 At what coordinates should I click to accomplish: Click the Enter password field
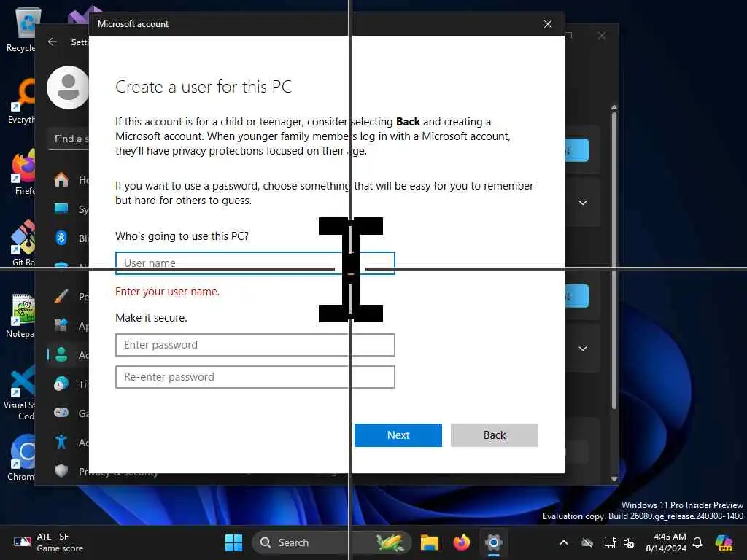coord(255,345)
